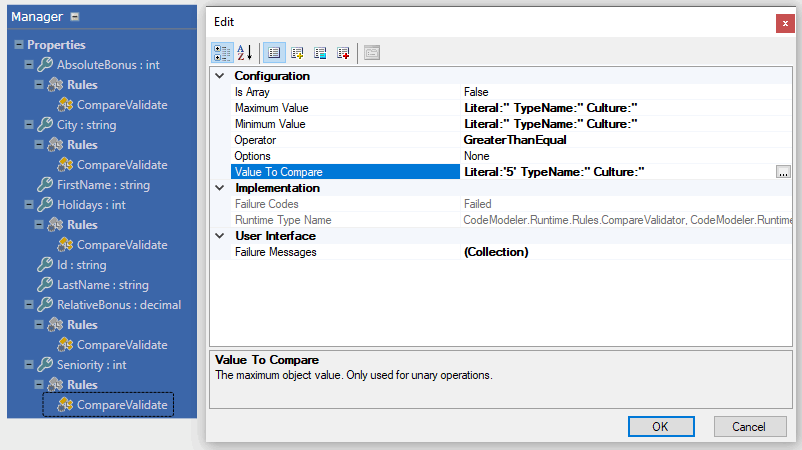Viewport: 802px width, 450px height.
Task: Click wrench icon beside Id : string
Action: 45,264
